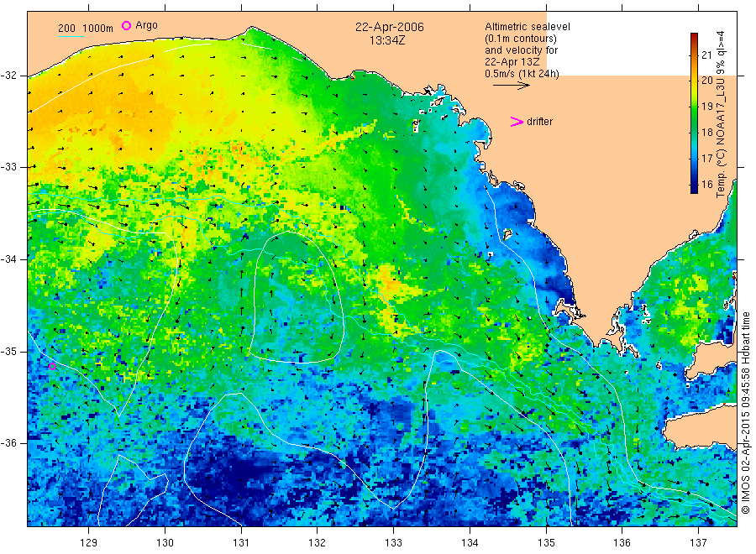Click the date label 22-Apr-2006
Image resolution: width=756 pixels, height=554 pixels.
(x=390, y=27)
